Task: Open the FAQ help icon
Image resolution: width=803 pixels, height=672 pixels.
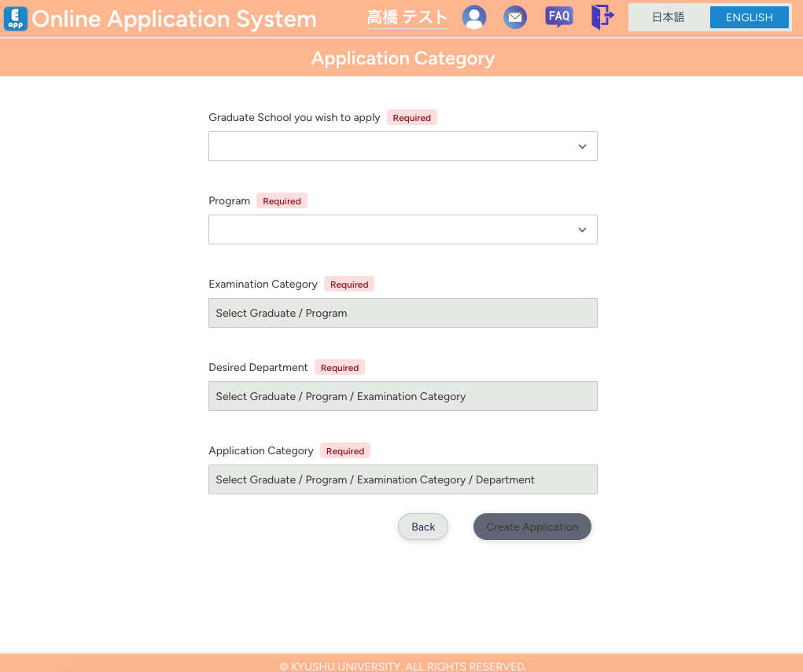Action: [x=558, y=17]
